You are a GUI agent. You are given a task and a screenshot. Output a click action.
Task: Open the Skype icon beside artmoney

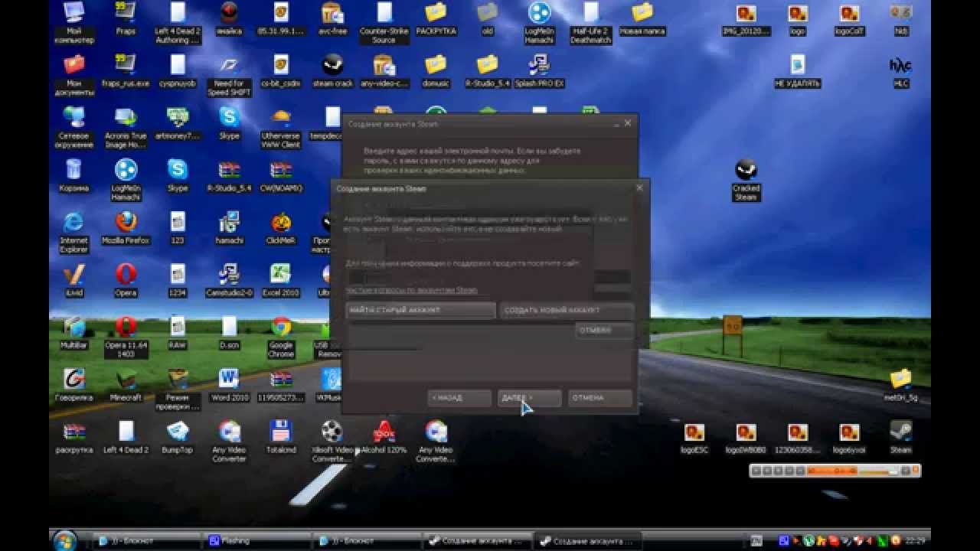pos(229,124)
